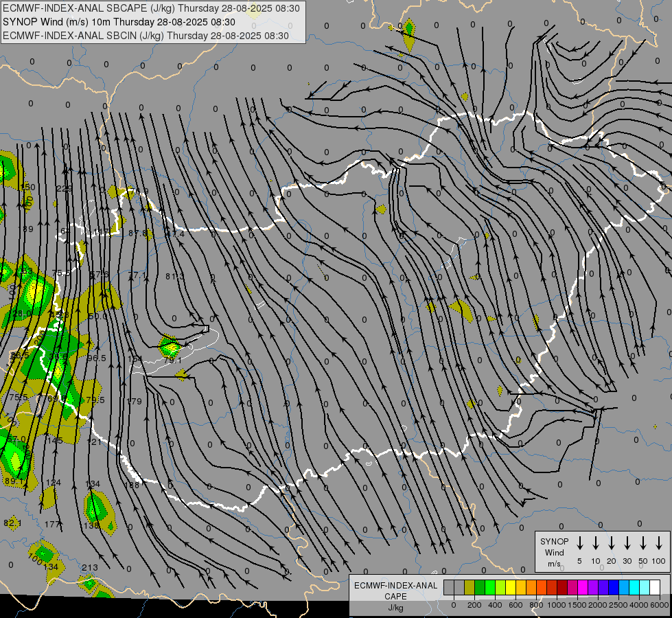Click the map value 229

tap(65, 188)
